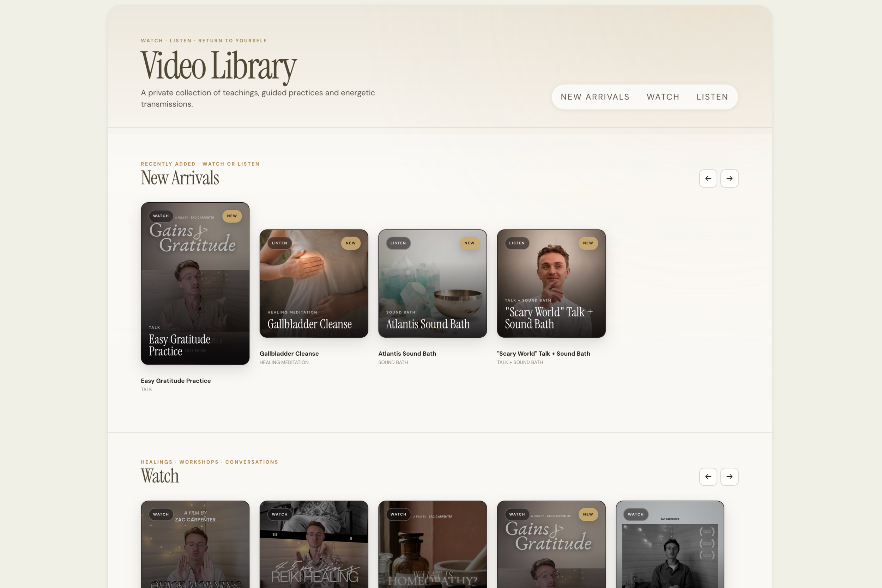Click NEW badge on Watch row Gains & Gratitude
This screenshot has height=588, width=882.
pos(588,515)
